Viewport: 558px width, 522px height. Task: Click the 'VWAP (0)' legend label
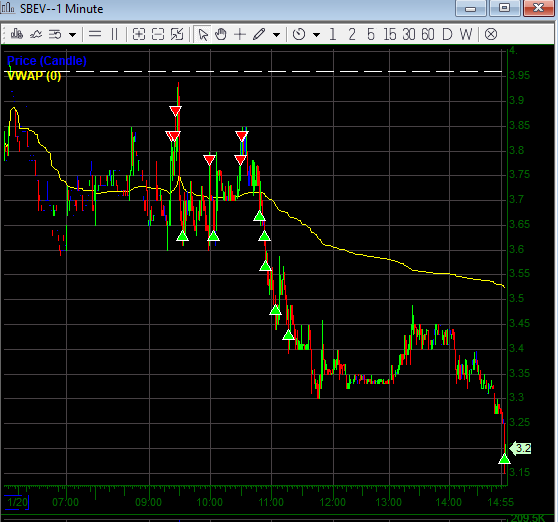pos(34,76)
